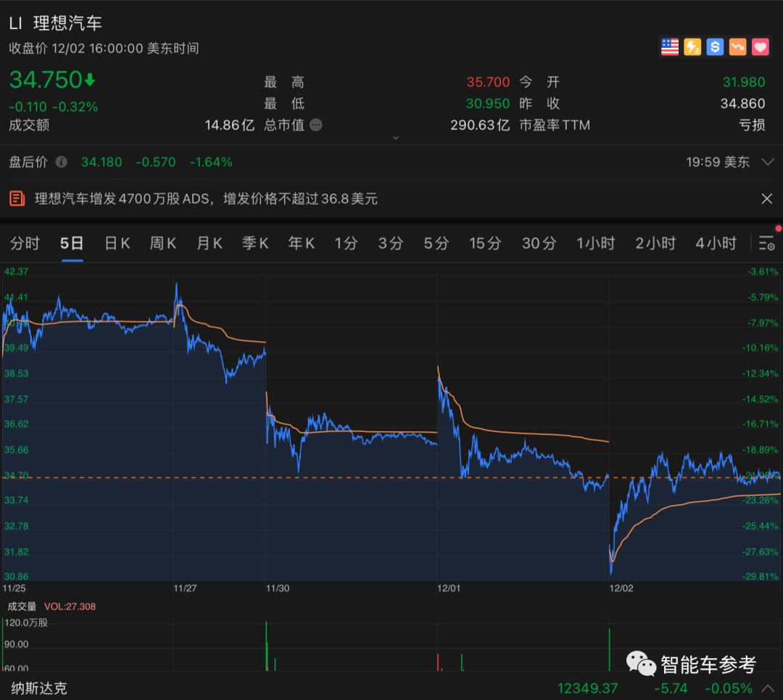783x700 pixels.
Task: Choose the 4小时 interval tab
Action: click(x=716, y=243)
